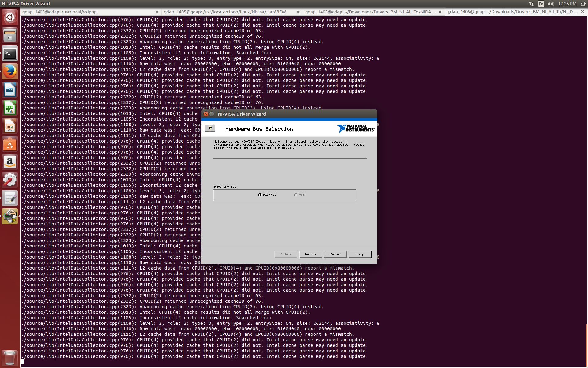Screen dimensions: 588x368
Task: Close the NI-VISA Driver Wizard window
Action: 206,114
